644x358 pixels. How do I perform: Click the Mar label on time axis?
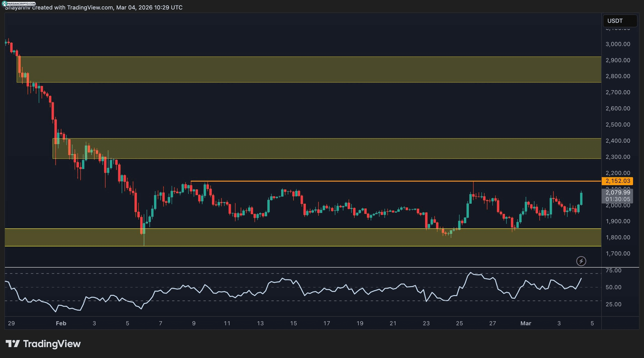(525, 323)
